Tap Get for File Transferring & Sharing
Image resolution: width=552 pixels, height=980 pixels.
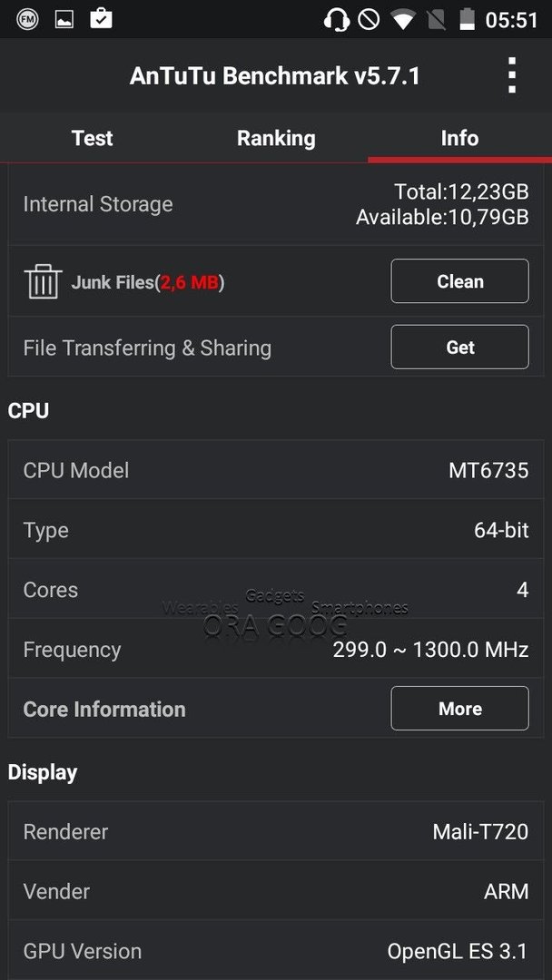pyautogui.click(x=460, y=347)
